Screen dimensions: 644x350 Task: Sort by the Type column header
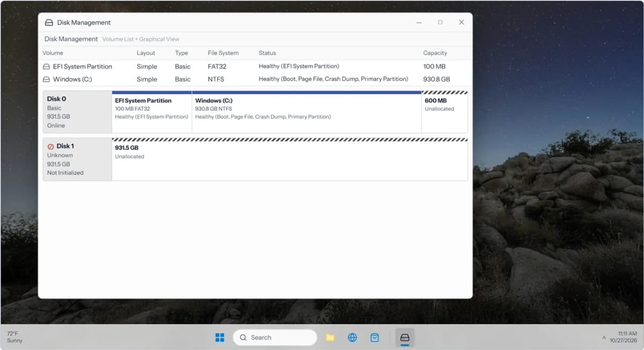click(181, 53)
